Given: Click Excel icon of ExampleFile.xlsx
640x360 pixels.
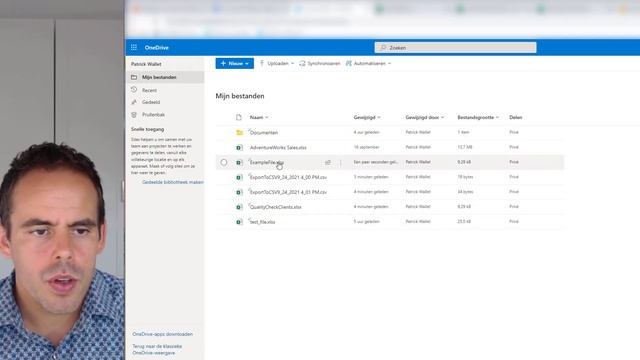Looking at the screenshot, I should click(240, 162).
